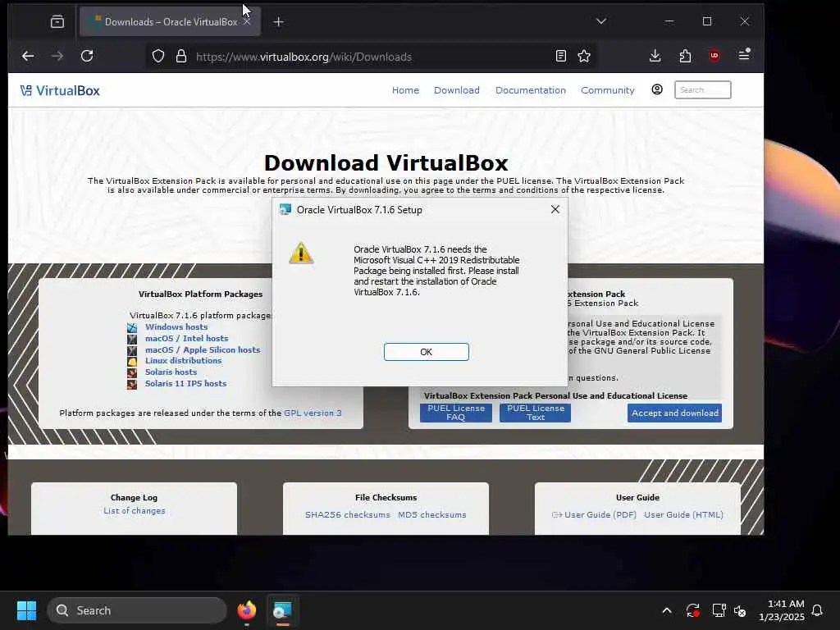Open the Download nav item
Image resolution: width=840 pixels, height=630 pixels.
[456, 90]
